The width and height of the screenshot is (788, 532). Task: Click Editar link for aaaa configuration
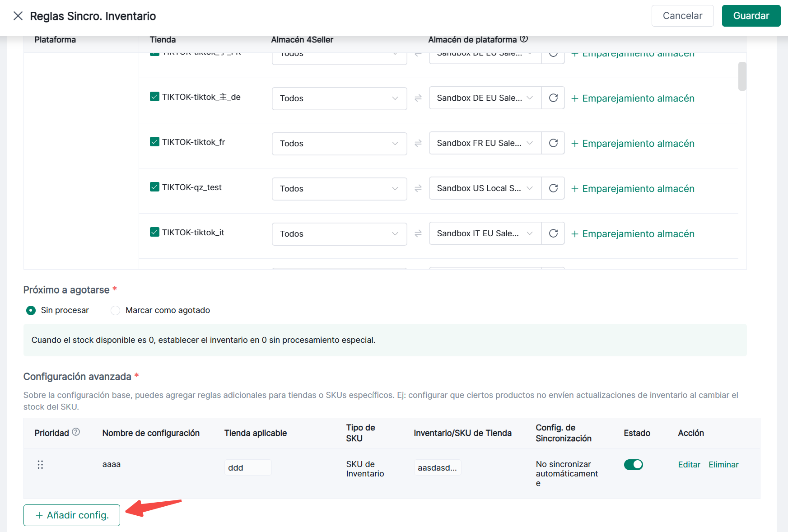pyautogui.click(x=689, y=465)
